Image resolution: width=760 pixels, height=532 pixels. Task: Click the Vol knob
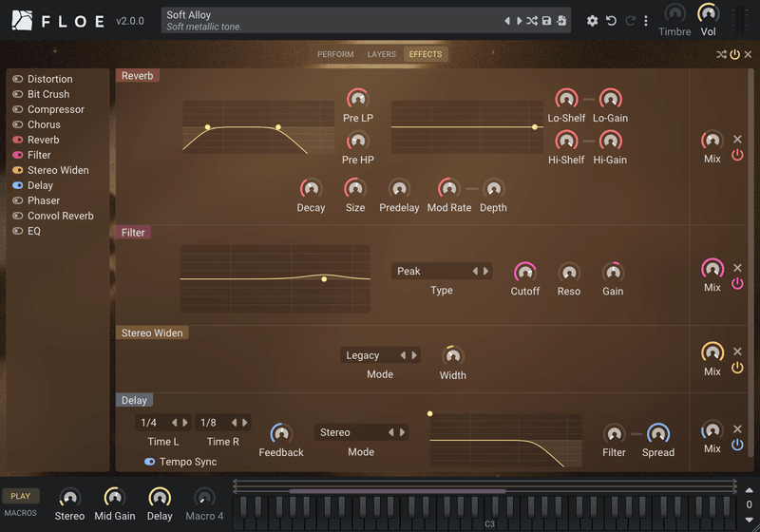[x=708, y=13]
